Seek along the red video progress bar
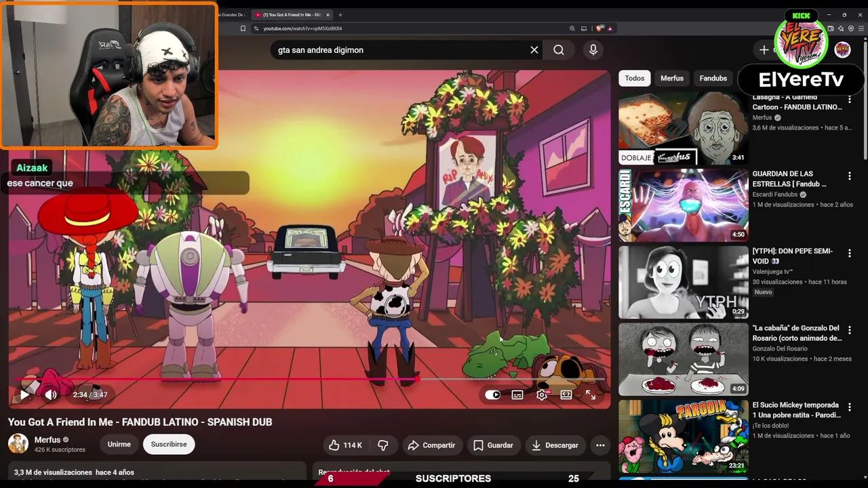 [309, 379]
